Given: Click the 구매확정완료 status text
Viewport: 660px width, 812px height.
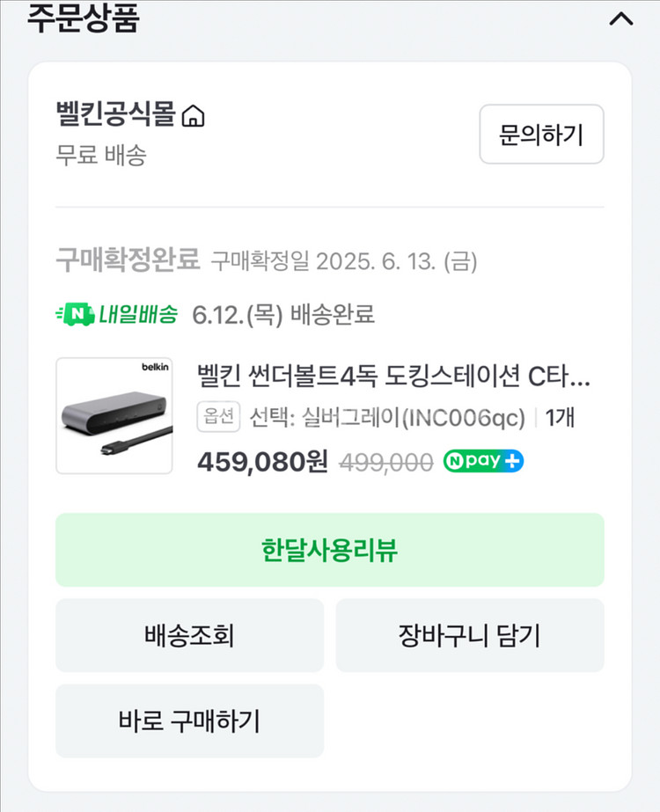Looking at the screenshot, I should tap(128, 260).
